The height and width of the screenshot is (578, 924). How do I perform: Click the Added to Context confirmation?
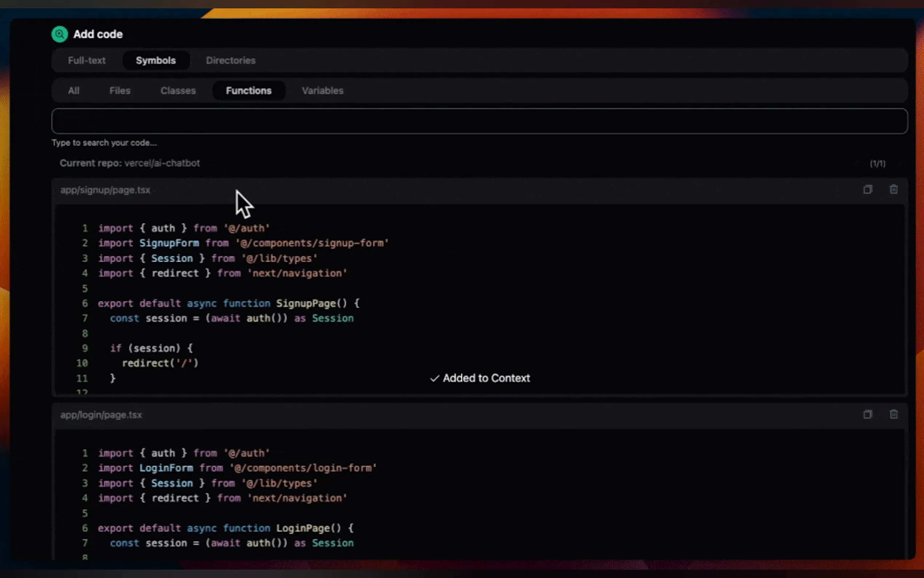pyautogui.click(x=480, y=379)
